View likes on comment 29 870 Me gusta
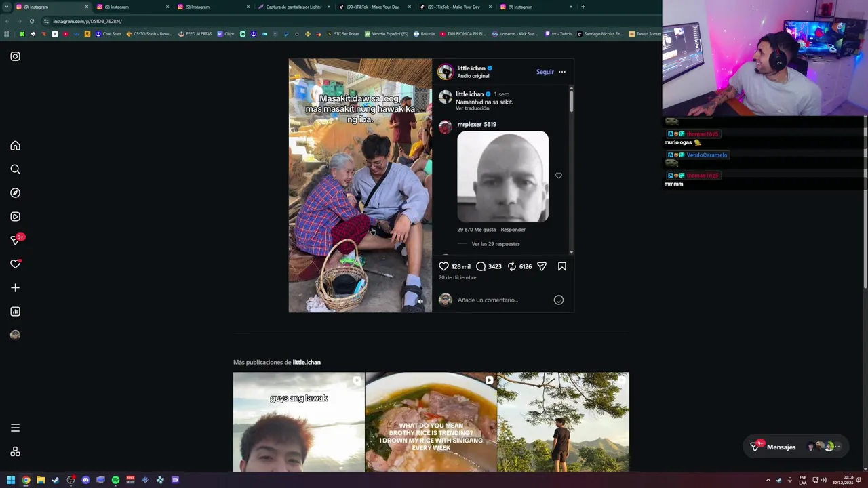Image resolution: width=868 pixels, height=488 pixels. pos(477,230)
